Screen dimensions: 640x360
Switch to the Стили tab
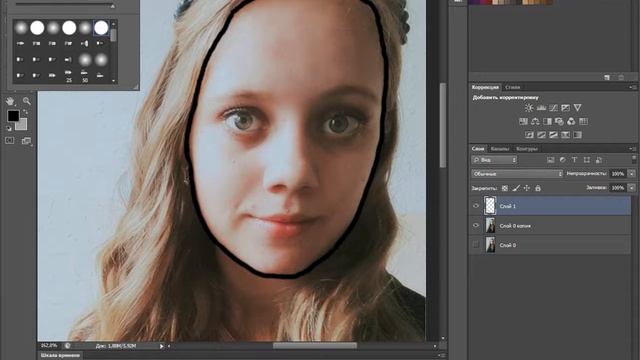pos(512,87)
